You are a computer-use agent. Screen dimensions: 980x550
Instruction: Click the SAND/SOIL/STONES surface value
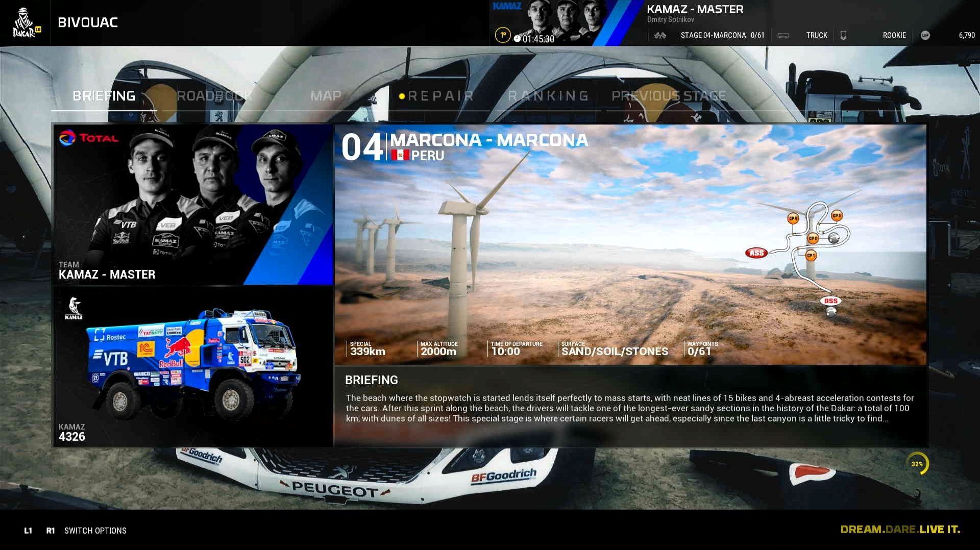tap(615, 352)
